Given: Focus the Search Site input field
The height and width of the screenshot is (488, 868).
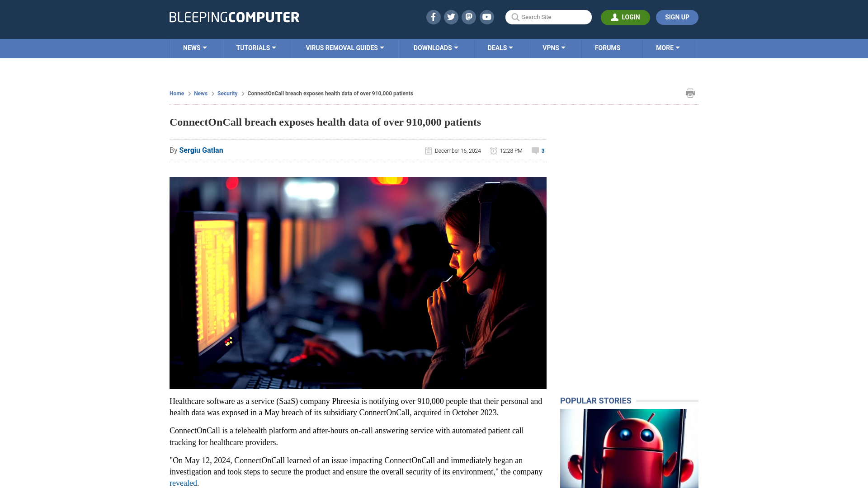Looking at the screenshot, I should coord(548,17).
